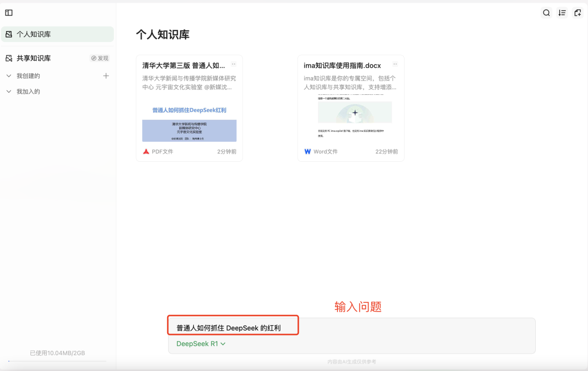Click the question input field
This screenshot has height=371, width=588.
(352, 328)
